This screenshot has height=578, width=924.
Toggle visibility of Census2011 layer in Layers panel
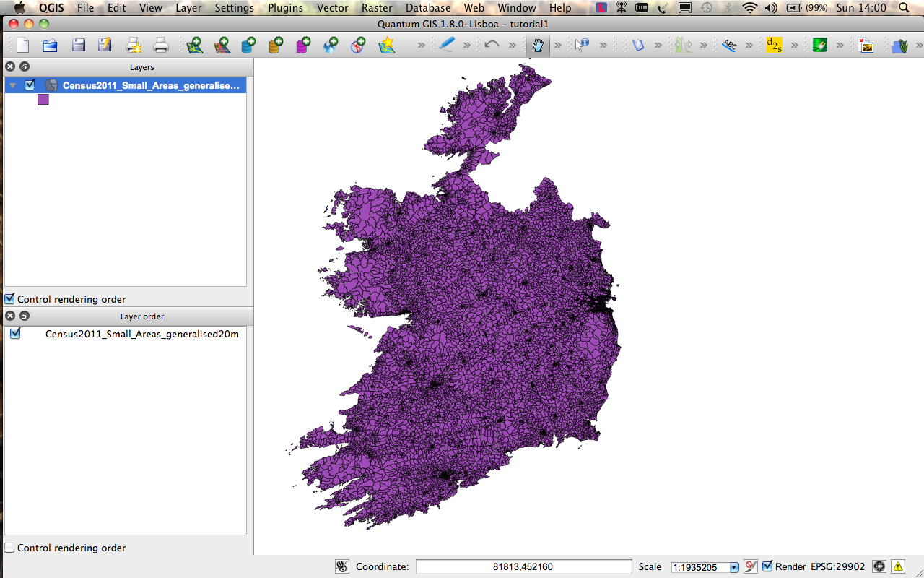point(30,85)
